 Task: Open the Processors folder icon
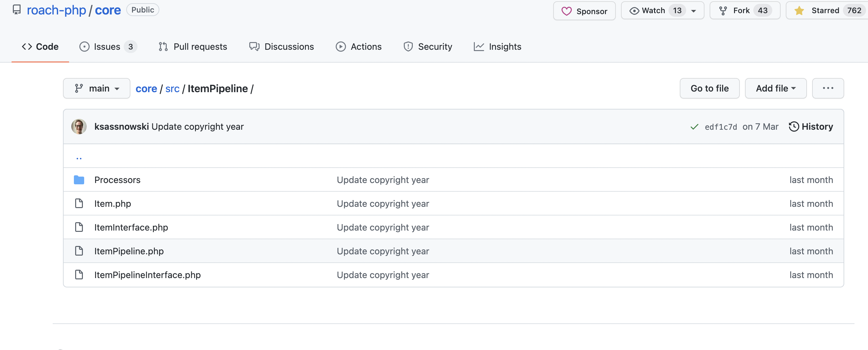pyautogui.click(x=79, y=179)
